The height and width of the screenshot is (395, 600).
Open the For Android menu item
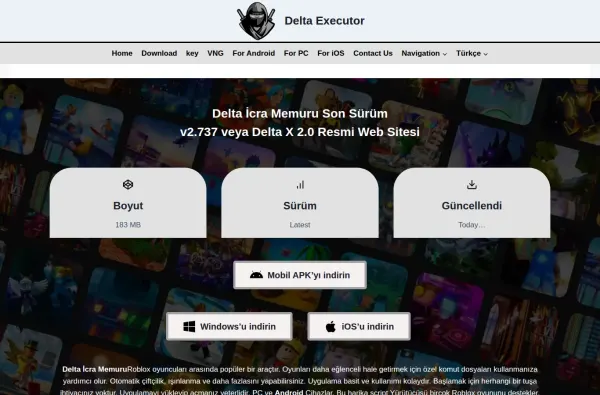254,54
